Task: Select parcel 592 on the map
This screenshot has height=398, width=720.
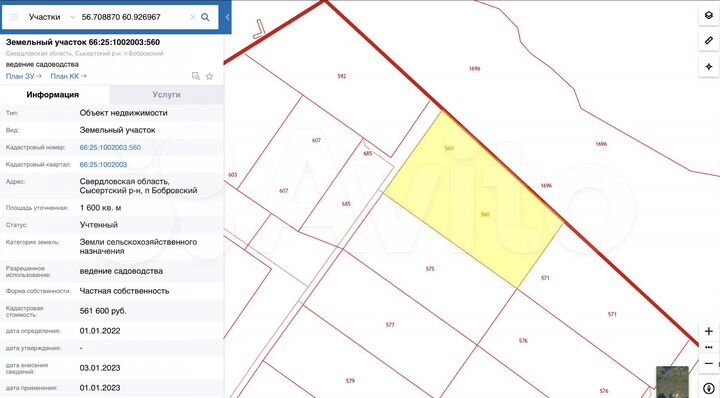Action: click(x=341, y=76)
